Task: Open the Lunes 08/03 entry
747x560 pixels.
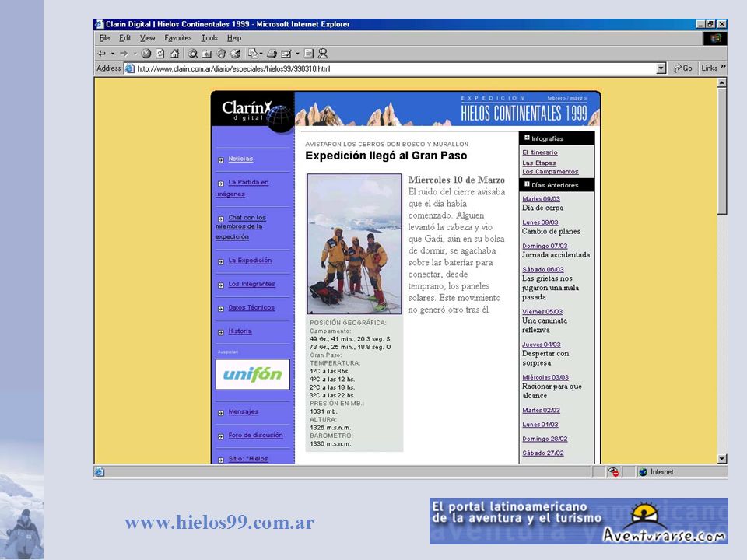Action: point(540,222)
